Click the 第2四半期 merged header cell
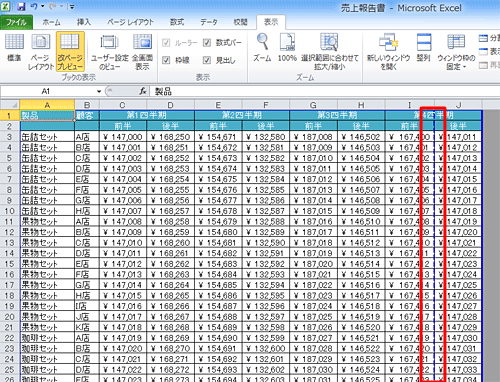The image size is (500, 382). tap(242, 115)
